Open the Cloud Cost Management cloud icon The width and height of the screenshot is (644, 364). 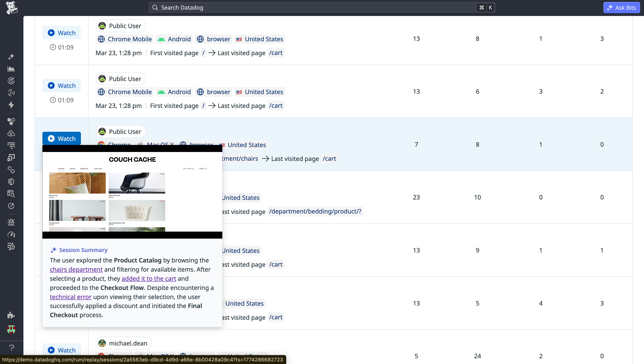tap(11, 133)
